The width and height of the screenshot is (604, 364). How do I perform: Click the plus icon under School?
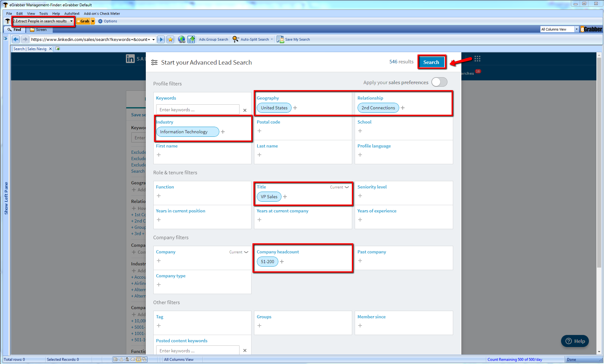360,131
